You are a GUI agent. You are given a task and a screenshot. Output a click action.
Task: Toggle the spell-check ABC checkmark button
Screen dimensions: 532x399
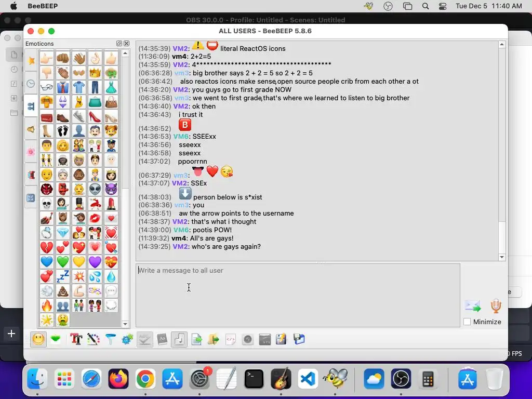[x=145, y=339]
